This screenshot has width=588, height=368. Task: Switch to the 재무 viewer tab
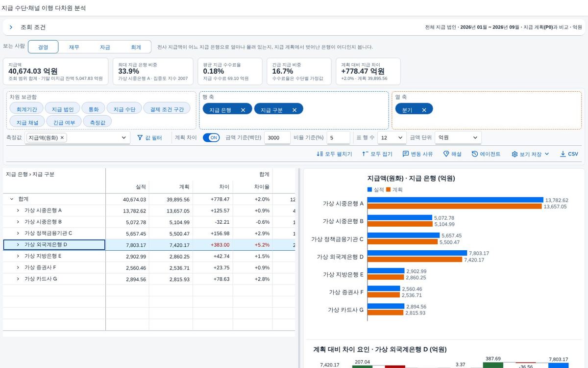click(x=74, y=47)
